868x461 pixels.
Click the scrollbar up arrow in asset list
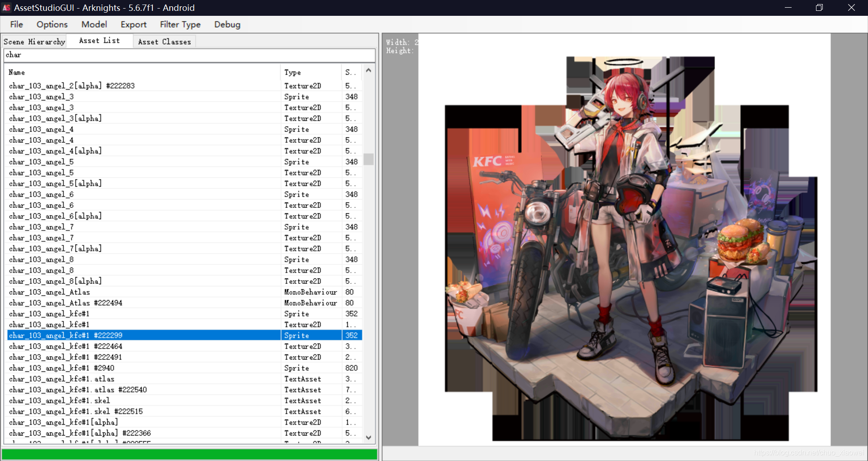[368, 71]
